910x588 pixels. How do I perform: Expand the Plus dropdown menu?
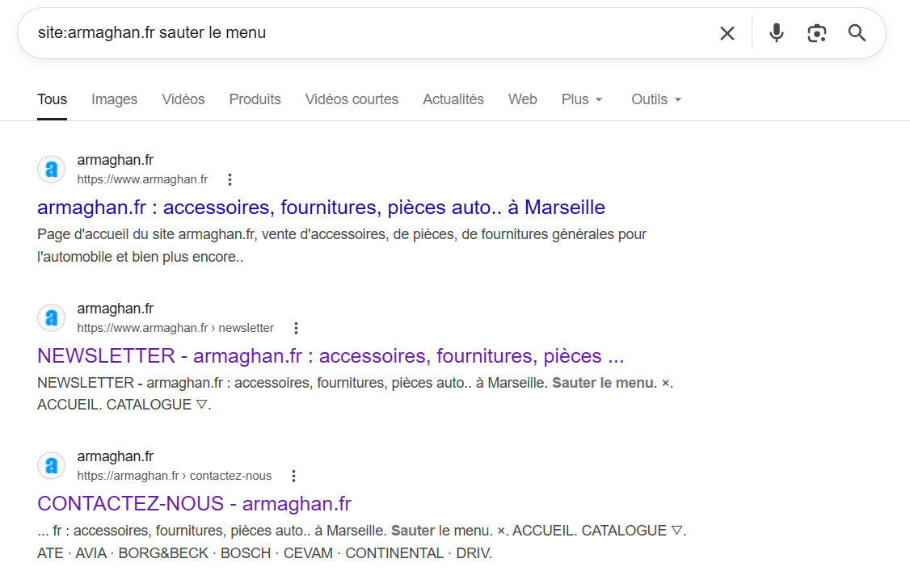582,99
